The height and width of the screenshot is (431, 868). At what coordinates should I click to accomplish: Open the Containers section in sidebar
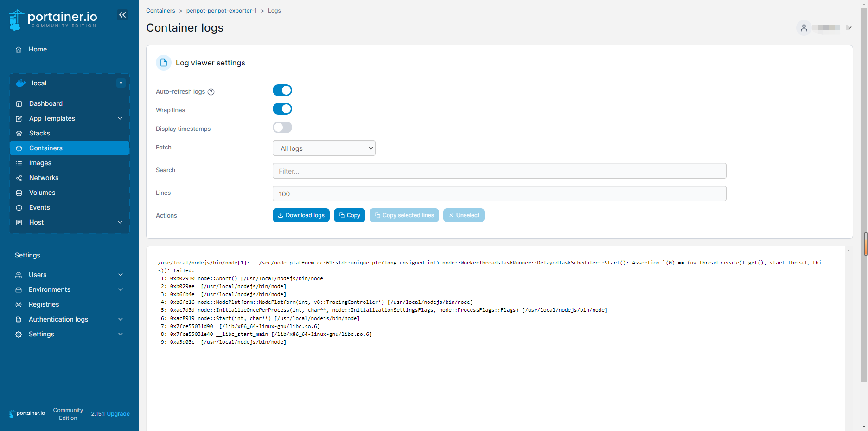tap(45, 148)
